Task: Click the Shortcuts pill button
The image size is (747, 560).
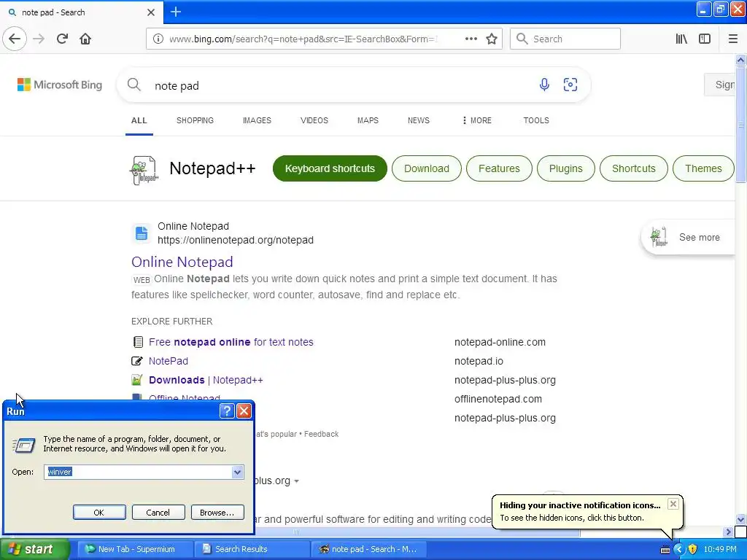Action: pyautogui.click(x=634, y=168)
